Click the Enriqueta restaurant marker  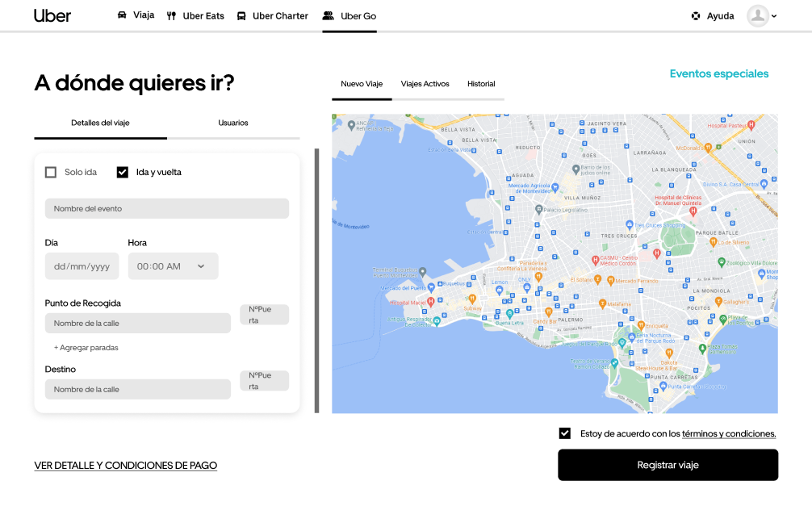641,325
